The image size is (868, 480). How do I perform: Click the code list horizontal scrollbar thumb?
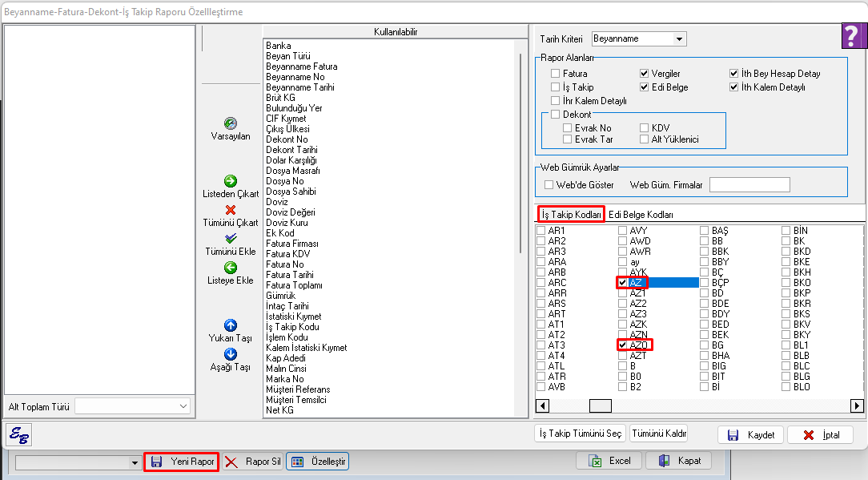coord(600,405)
